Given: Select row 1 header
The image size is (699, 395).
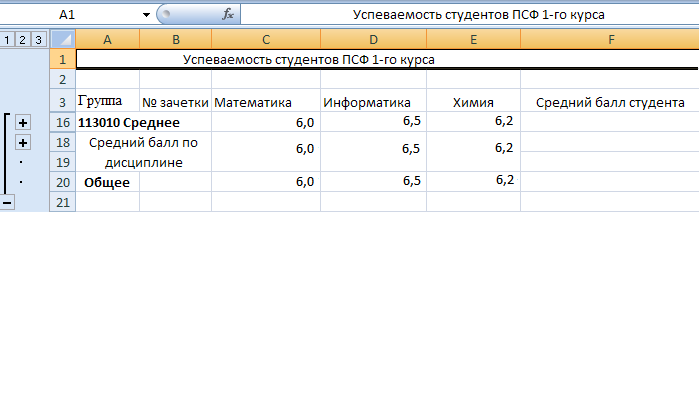Looking at the screenshot, I should pyautogui.click(x=62, y=59).
